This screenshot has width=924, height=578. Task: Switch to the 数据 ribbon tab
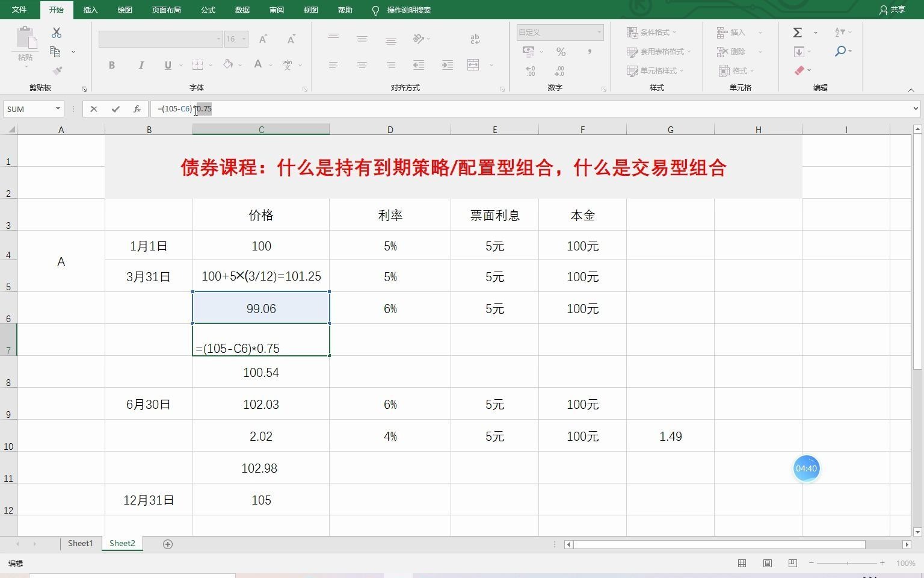(242, 10)
